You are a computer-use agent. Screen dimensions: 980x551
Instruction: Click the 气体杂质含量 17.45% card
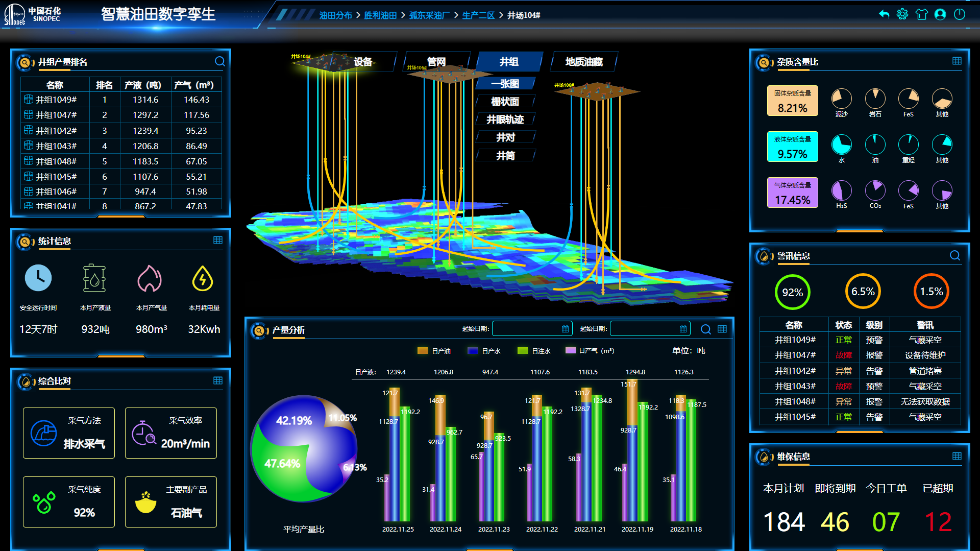(x=792, y=193)
